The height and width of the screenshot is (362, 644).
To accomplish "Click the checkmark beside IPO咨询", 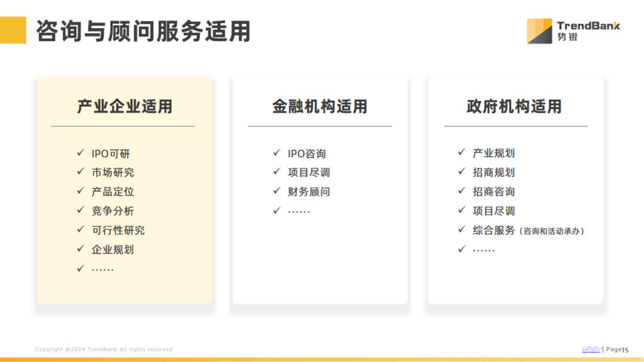I will (x=277, y=153).
